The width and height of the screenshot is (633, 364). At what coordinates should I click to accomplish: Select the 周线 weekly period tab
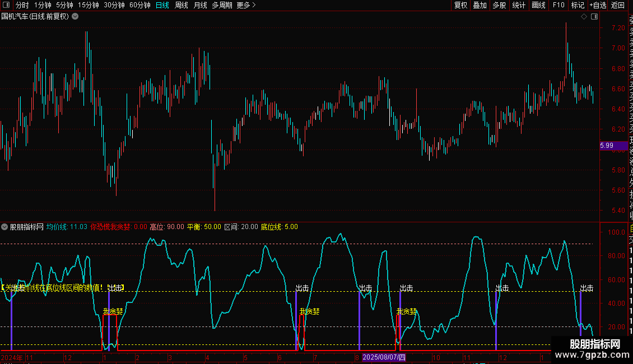pyautogui.click(x=181, y=6)
